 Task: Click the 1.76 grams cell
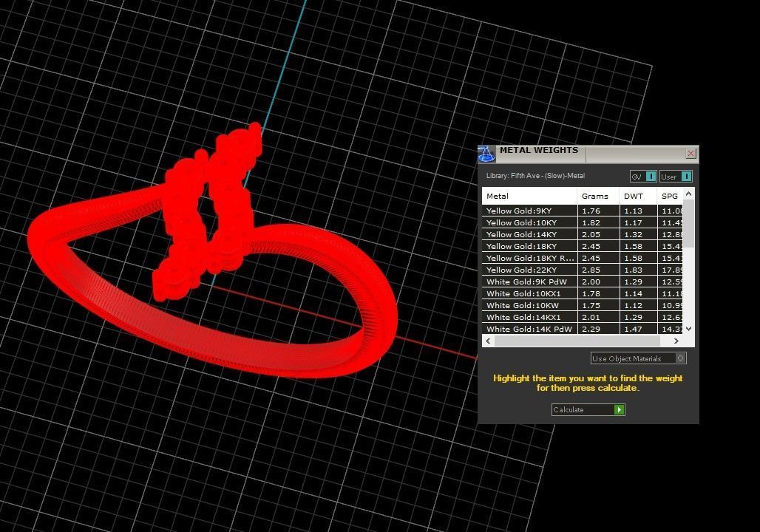click(x=598, y=211)
